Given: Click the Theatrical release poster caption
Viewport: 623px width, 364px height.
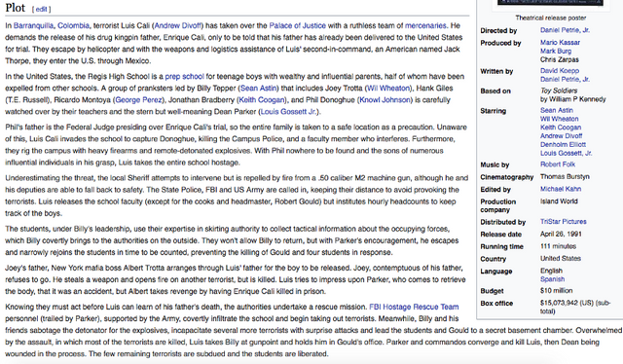Looking at the screenshot, I should [x=550, y=18].
